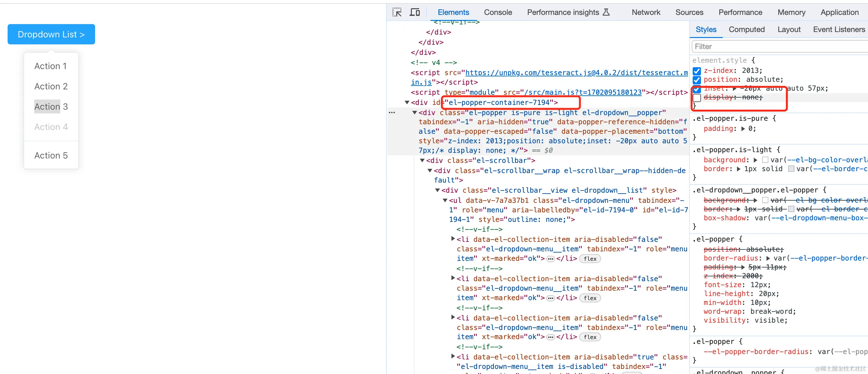
Task: Click the Performance insights flask icon
Action: click(606, 12)
